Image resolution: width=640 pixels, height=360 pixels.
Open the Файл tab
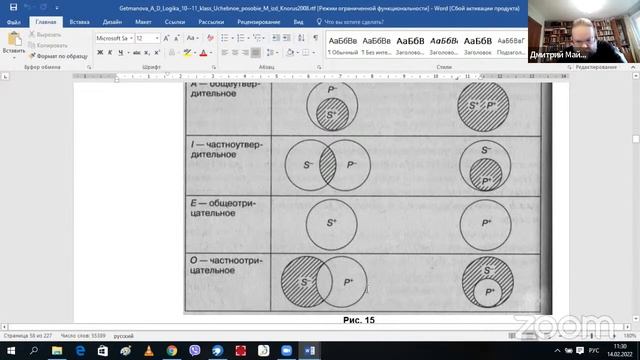(13, 22)
